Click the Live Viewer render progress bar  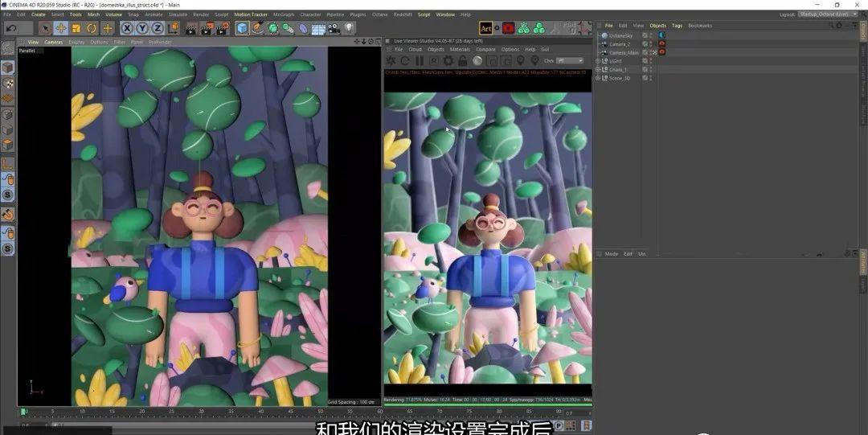(488, 405)
